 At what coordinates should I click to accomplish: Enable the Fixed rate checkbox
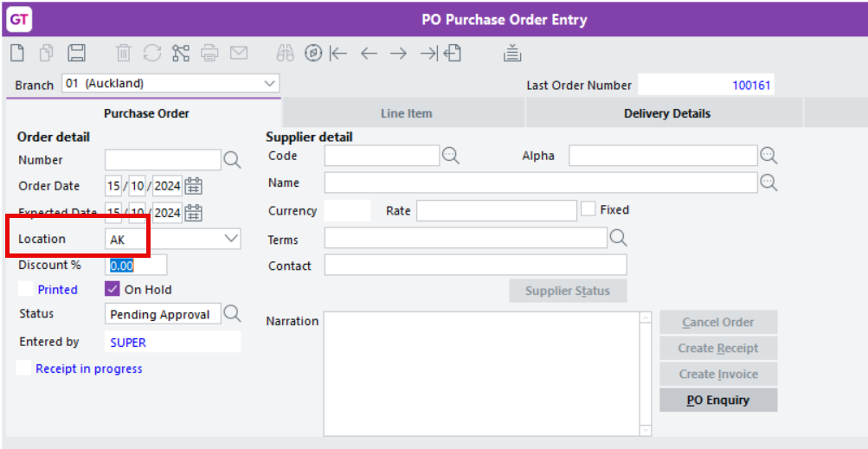588,209
